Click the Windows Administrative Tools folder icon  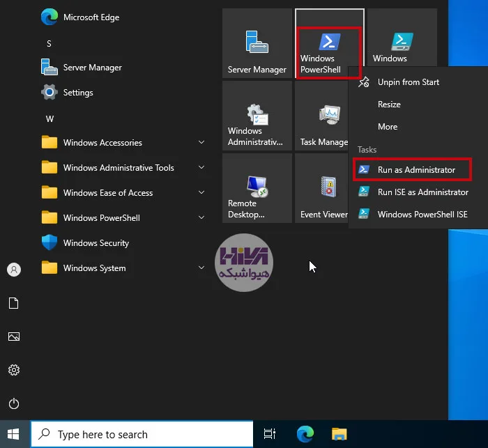point(49,168)
